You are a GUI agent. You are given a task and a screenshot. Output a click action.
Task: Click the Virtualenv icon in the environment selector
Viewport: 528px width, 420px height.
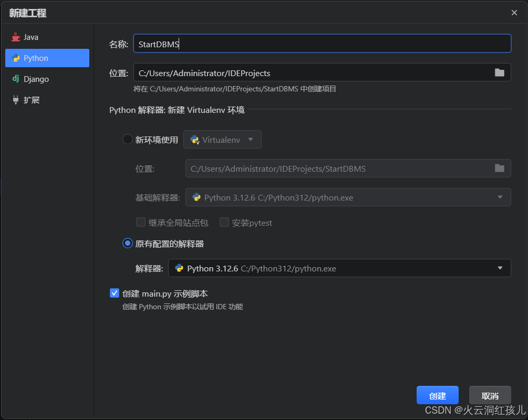194,140
